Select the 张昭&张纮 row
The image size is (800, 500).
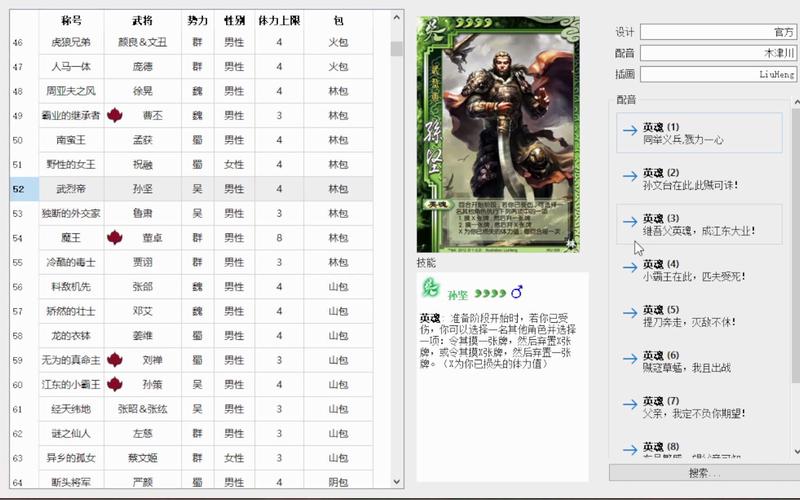[191, 409]
